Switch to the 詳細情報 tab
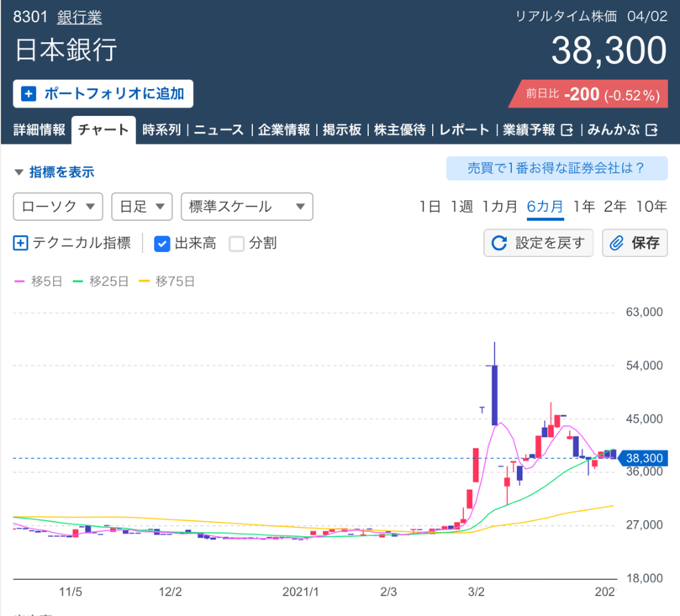Viewport: 680px width, 616px height. tap(40, 129)
